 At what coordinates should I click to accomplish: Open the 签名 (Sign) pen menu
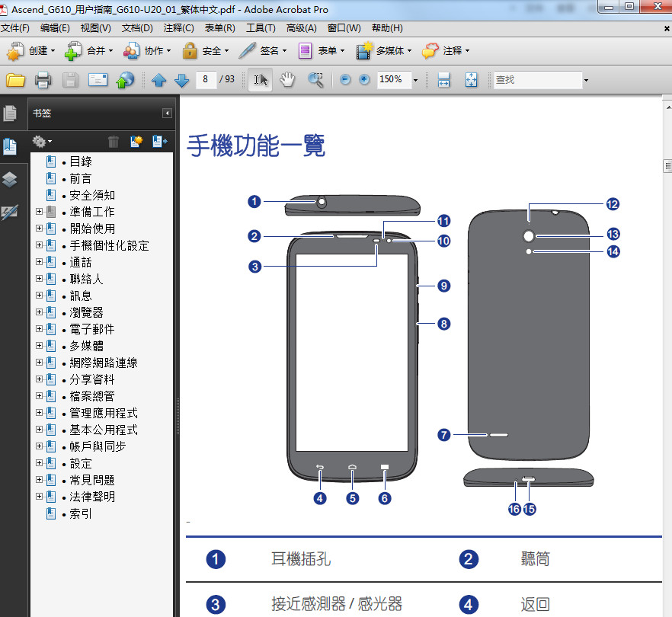coord(263,51)
